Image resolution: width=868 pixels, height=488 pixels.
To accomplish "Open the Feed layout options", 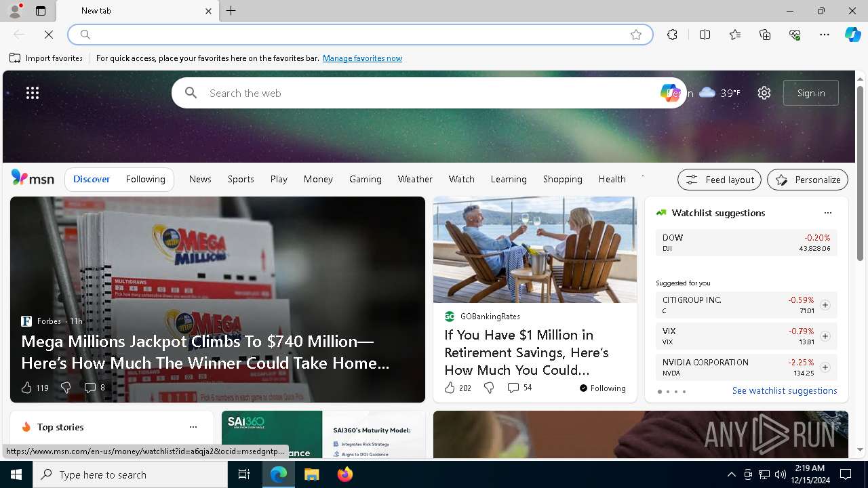I will click(719, 180).
